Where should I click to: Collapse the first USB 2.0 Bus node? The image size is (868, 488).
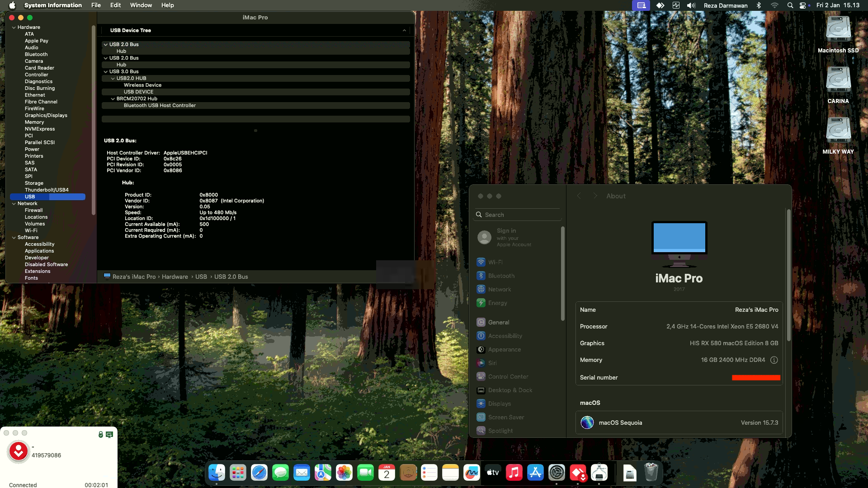[x=105, y=45]
